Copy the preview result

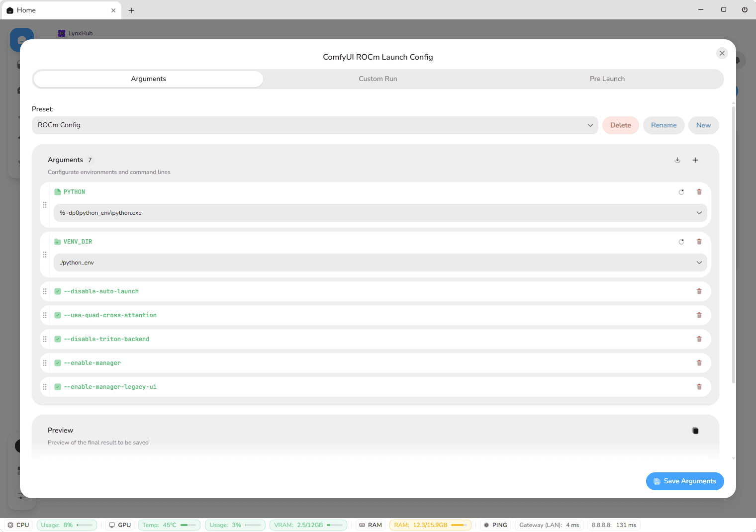coord(695,431)
